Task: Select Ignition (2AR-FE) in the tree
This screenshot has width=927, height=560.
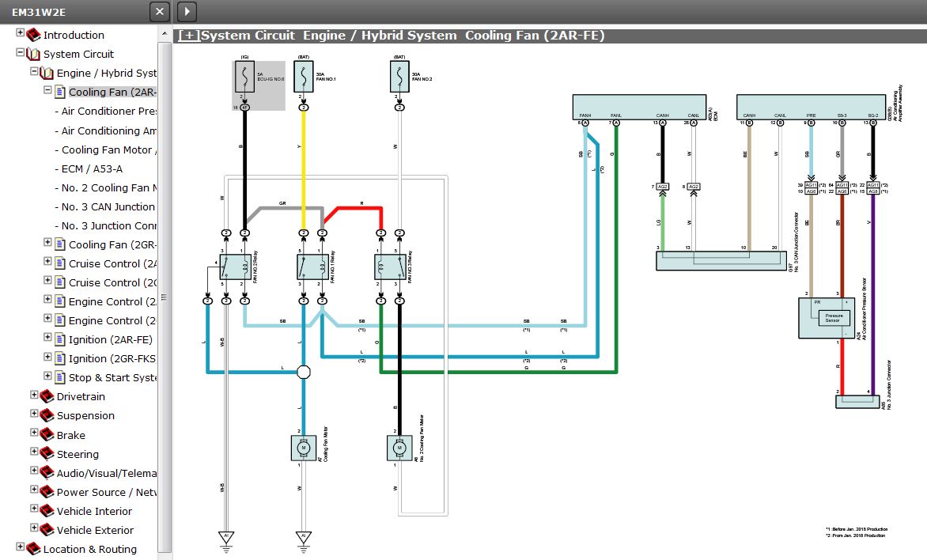Action: pyautogui.click(x=110, y=339)
